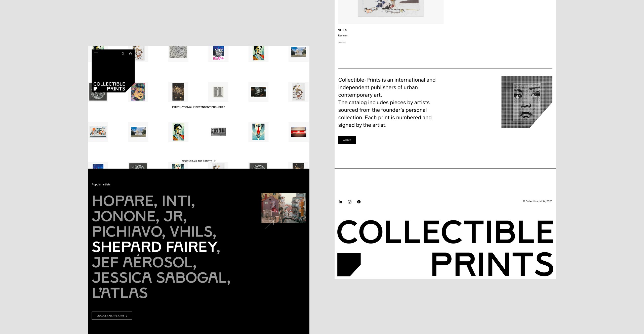Open the hamburger menu icon
Screen dimensions: 644x334
point(96,54)
